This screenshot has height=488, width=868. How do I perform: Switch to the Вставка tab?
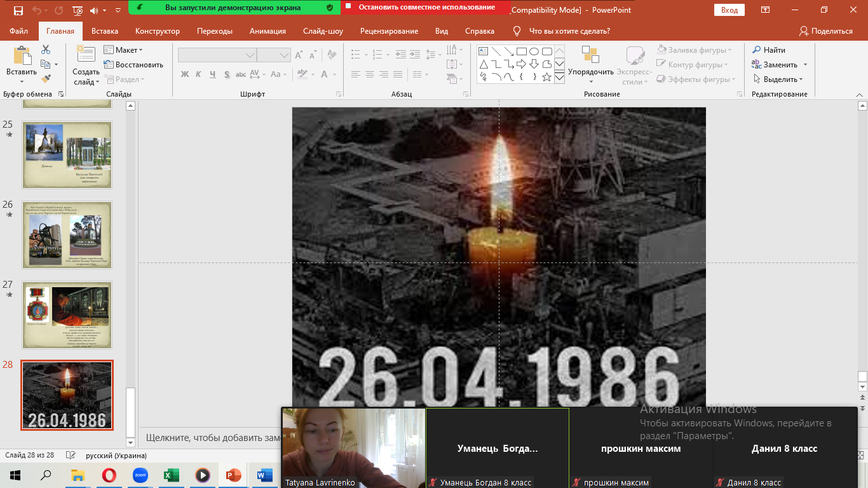105,31
